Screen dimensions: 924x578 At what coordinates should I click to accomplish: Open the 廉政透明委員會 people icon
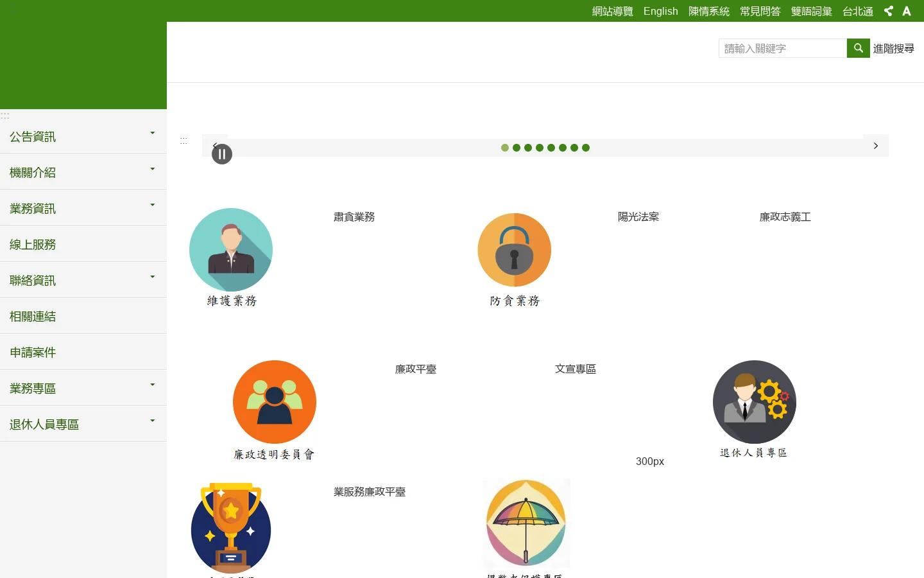(x=275, y=402)
